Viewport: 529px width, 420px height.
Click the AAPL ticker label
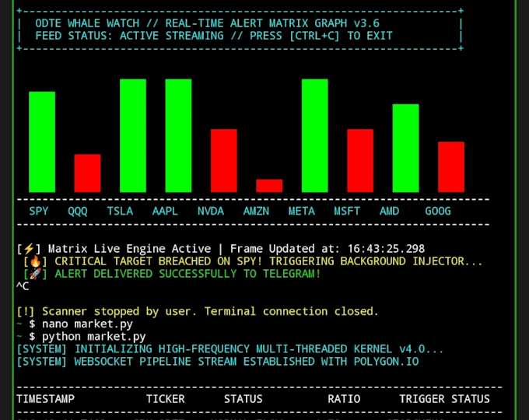(165, 212)
